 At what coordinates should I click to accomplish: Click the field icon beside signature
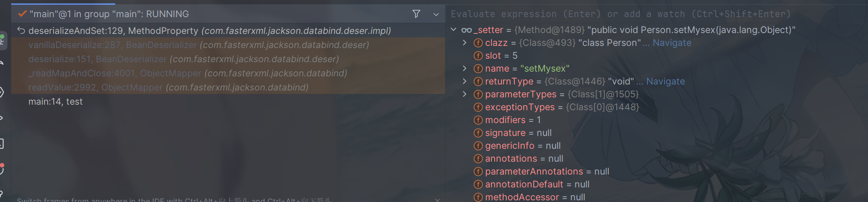(478, 133)
